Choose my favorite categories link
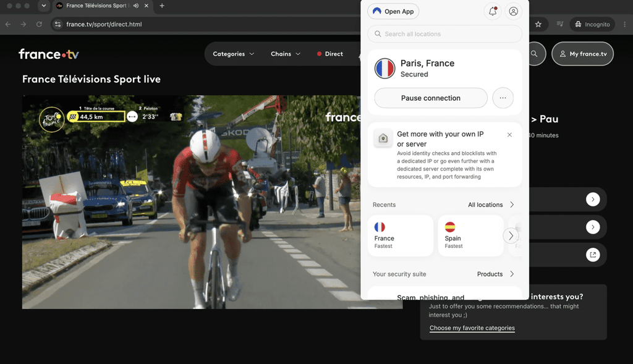 (472, 328)
